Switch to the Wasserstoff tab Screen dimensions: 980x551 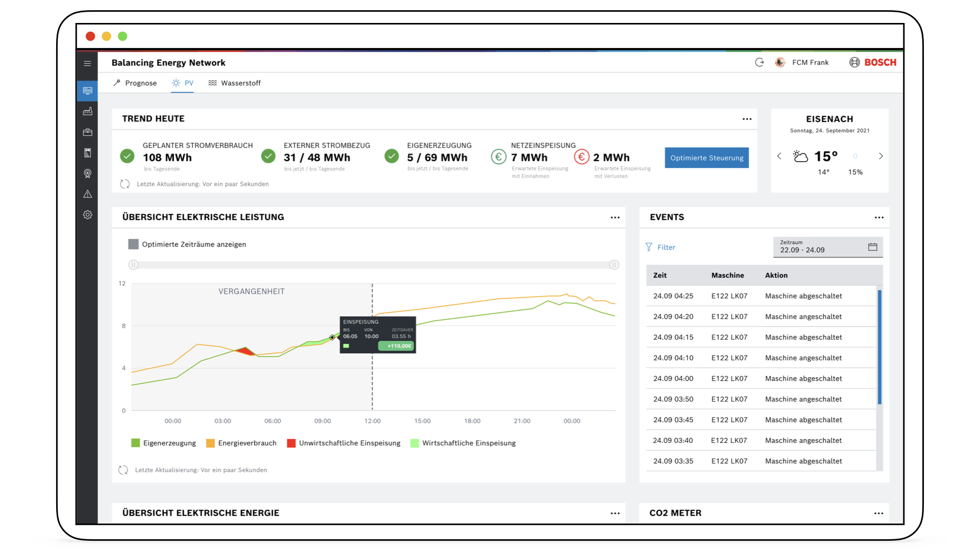(x=235, y=83)
